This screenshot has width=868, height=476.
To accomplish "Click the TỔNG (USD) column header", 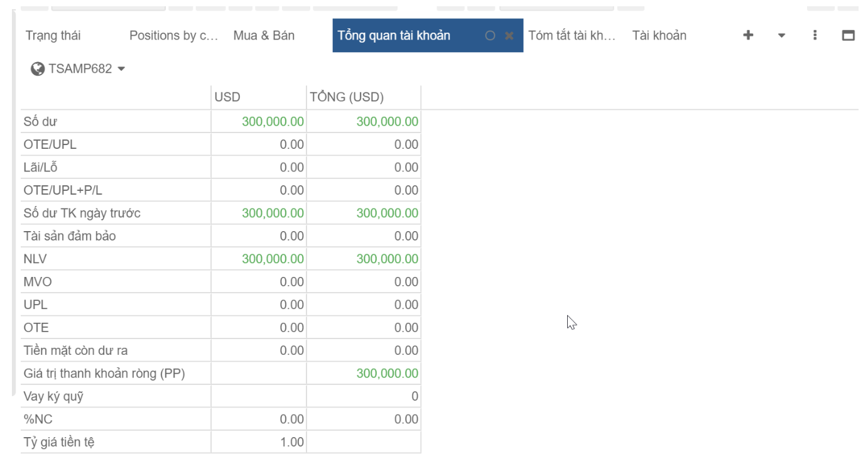I will [x=347, y=97].
